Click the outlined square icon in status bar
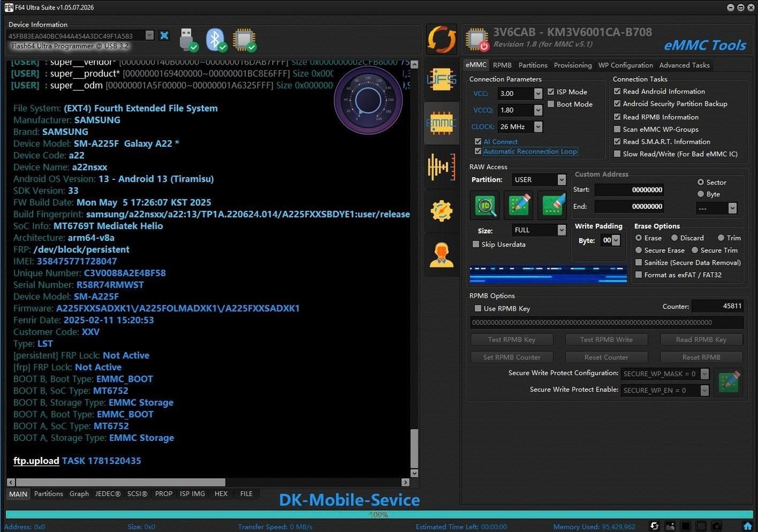The height and width of the screenshot is (532, 758). point(701,526)
